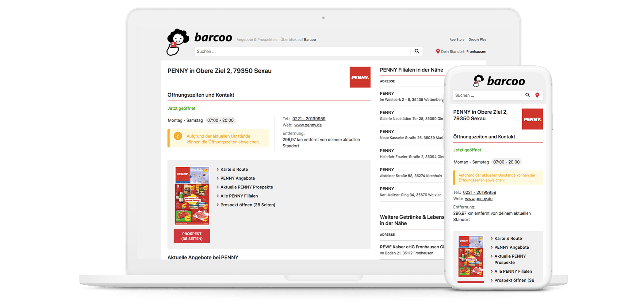Select the PENNY Im Westpark 2 - 6 branch

pyautogui.click(x=411, y=96)
